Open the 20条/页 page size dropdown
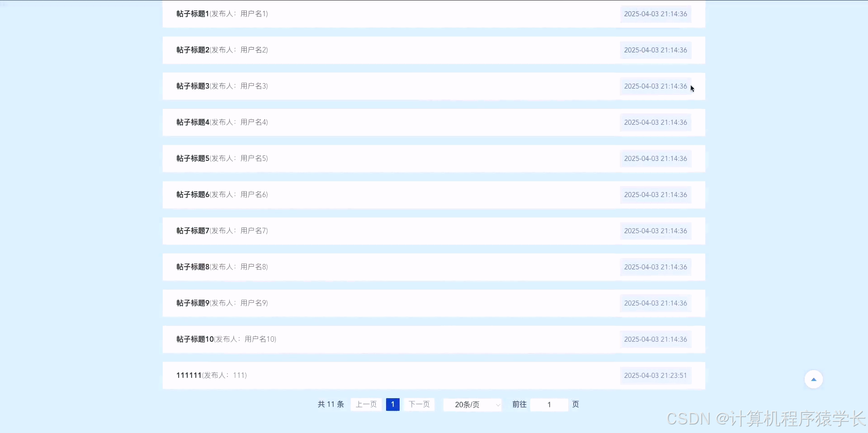 (x=472, y=405)
